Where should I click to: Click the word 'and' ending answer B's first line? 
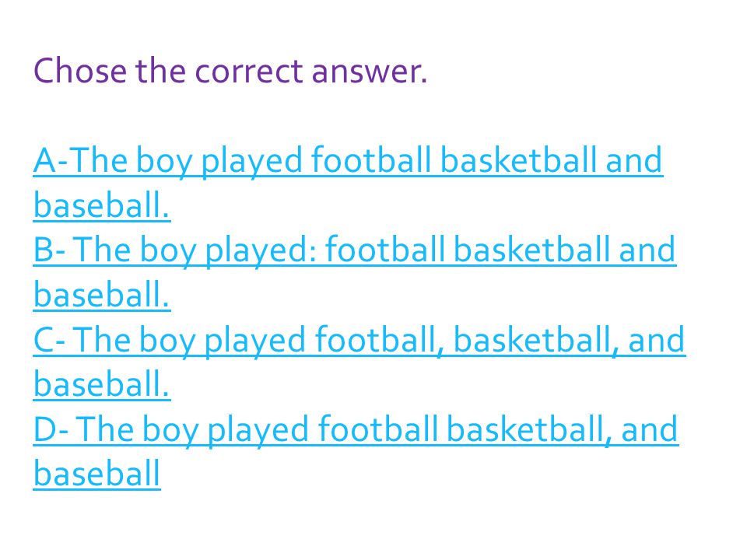click(x=647, y=250)
